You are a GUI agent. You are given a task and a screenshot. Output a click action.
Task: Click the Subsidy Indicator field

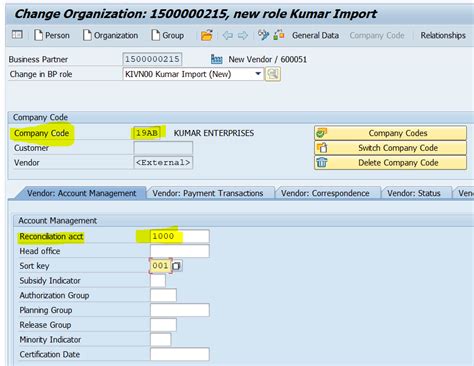(x=158, y=280)
